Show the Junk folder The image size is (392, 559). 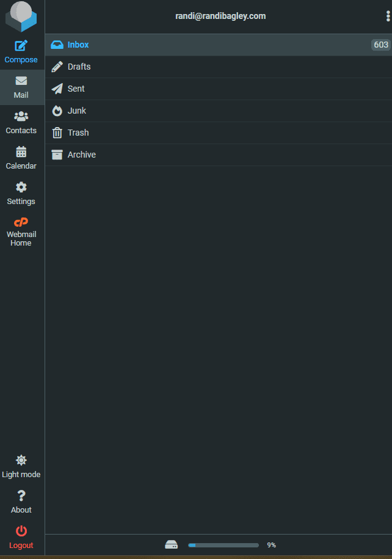click(x=77, y=111)
